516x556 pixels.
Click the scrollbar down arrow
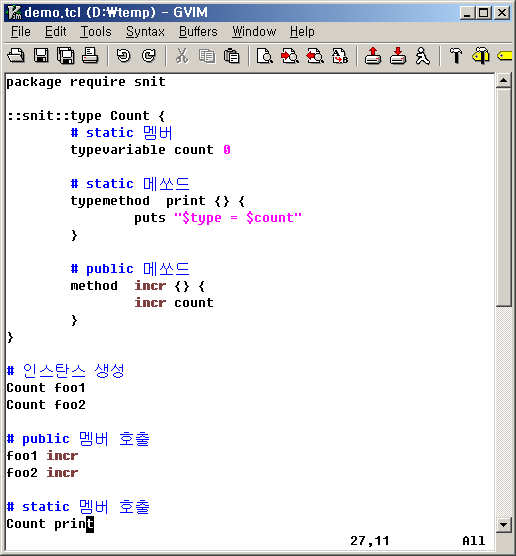pyautogui.click(x=504, y=524)
